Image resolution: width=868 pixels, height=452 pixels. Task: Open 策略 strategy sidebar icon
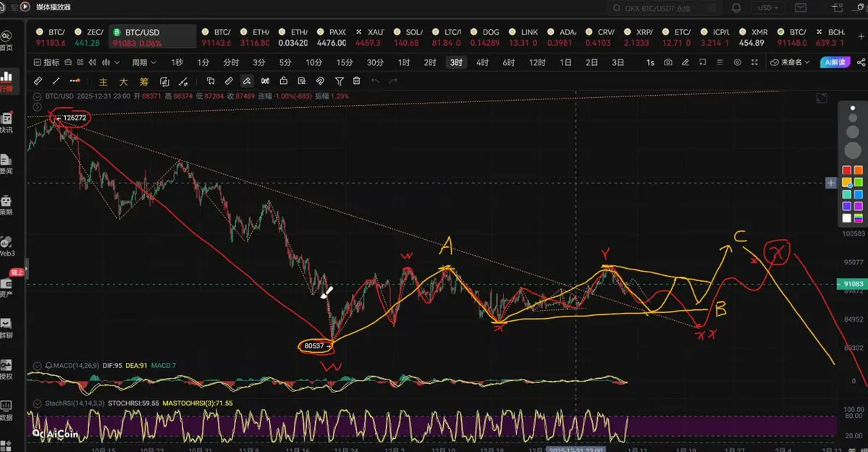click(6, 205)
